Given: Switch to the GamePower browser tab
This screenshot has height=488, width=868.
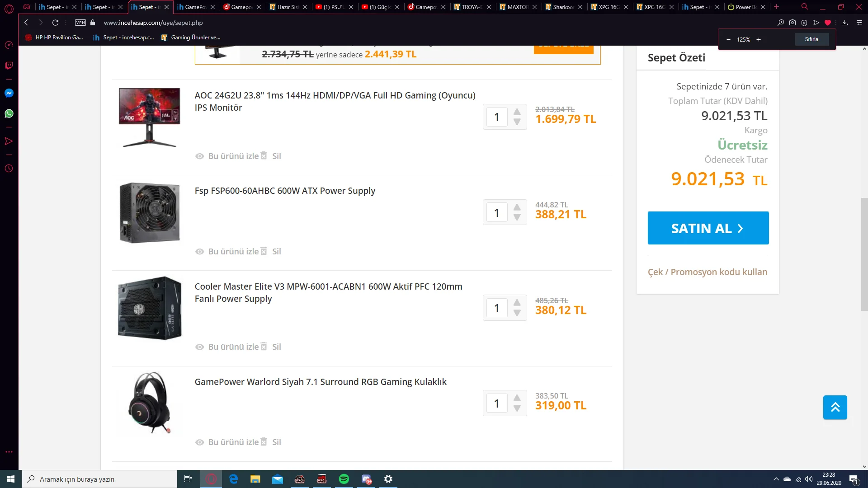Looking at the screenshot, I should point(195,7).
